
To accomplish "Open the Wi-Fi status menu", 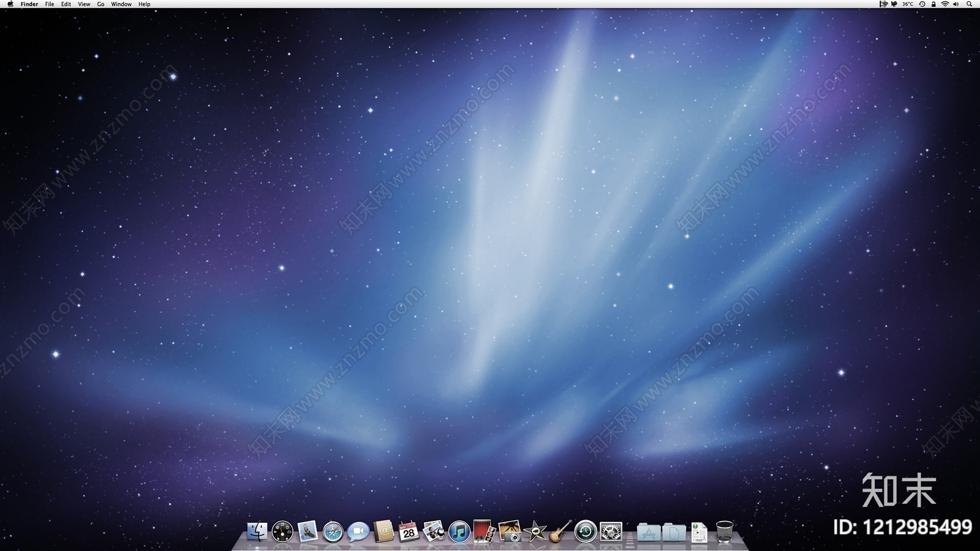I will pyautogui.click(x=944, y=4).
